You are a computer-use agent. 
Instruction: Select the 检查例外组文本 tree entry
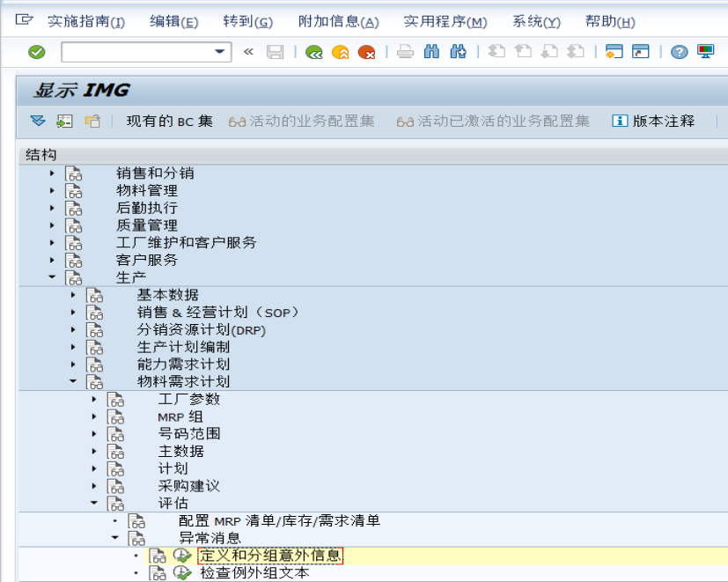(254, 572)
